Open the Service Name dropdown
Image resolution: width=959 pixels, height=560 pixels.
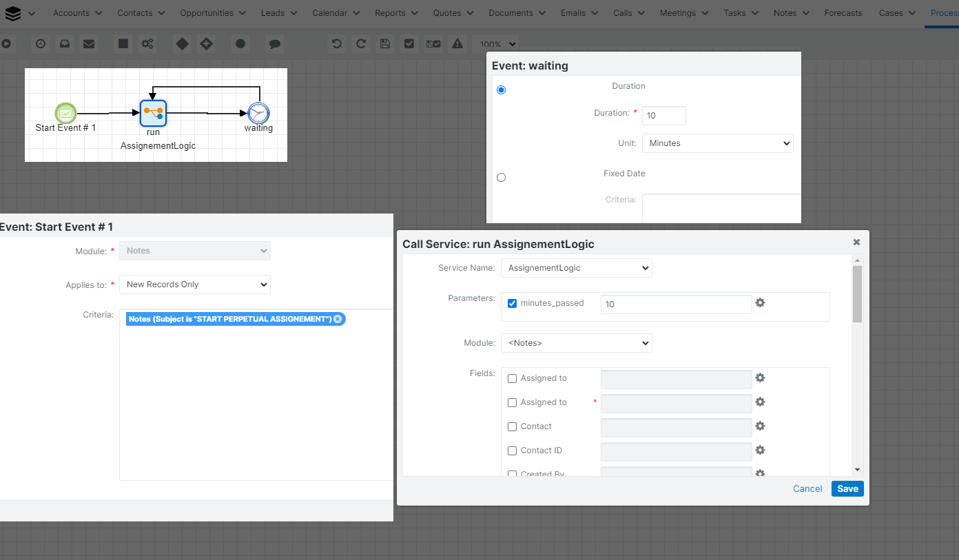[576, 268]
